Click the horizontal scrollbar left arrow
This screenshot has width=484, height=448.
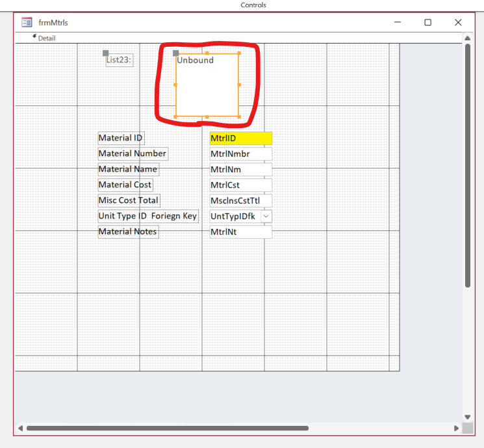(20, 428)
